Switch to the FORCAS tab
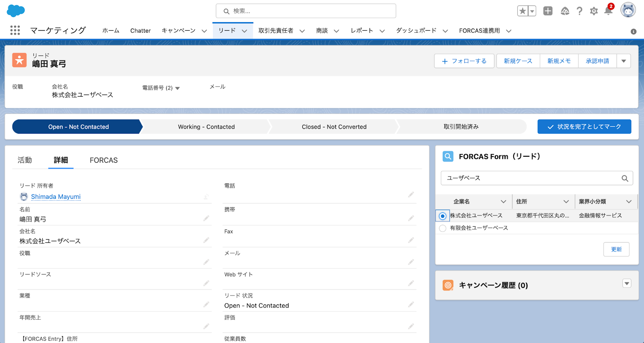The width and height of the screenshot is (644, 343). [103, 160]
